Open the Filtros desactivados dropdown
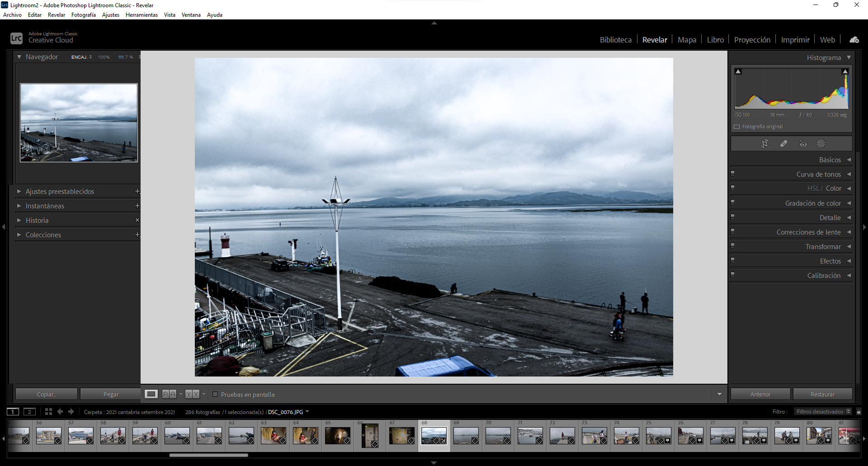 pos(822,412)
